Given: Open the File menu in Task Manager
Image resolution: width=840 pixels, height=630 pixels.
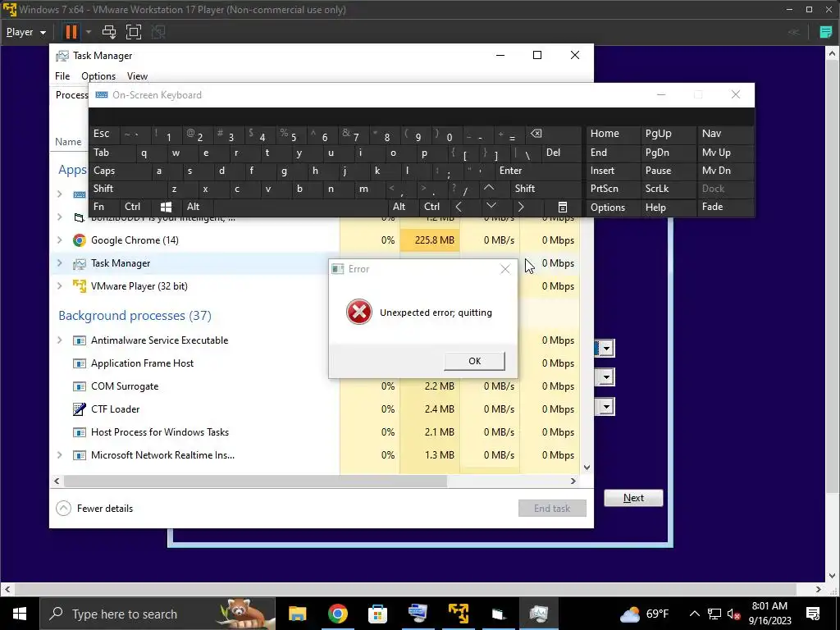Looking at the screenshot, I should (62, 76).
